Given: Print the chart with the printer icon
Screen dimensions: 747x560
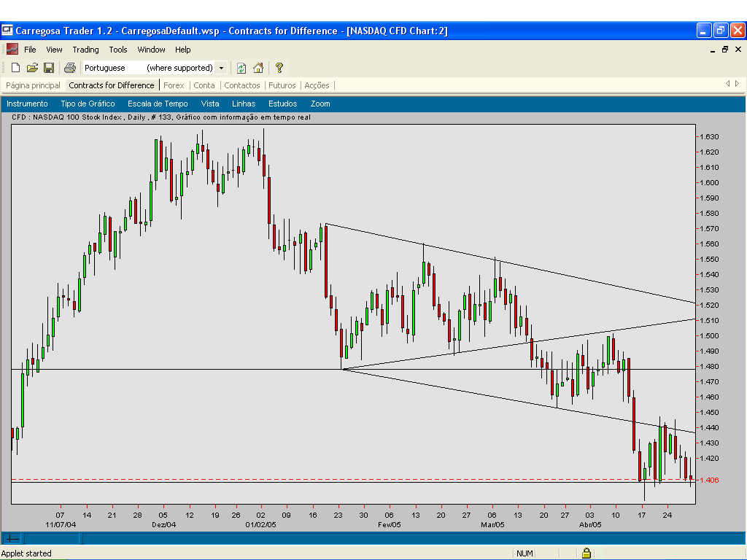Looking at the screenshot, I should [69, 68].
